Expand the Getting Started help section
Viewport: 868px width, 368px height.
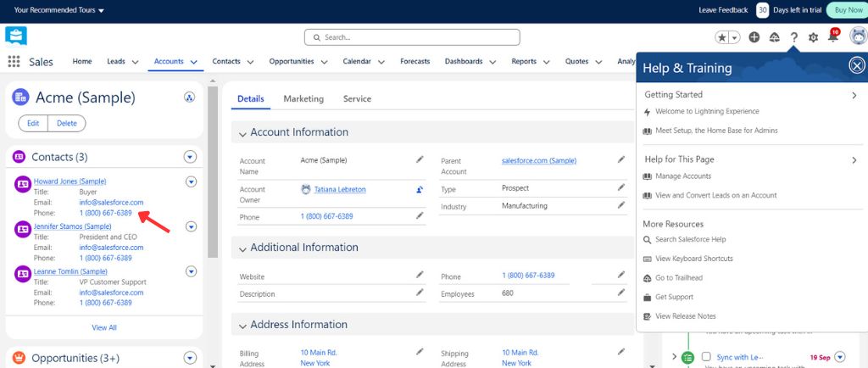click(854, 95)
